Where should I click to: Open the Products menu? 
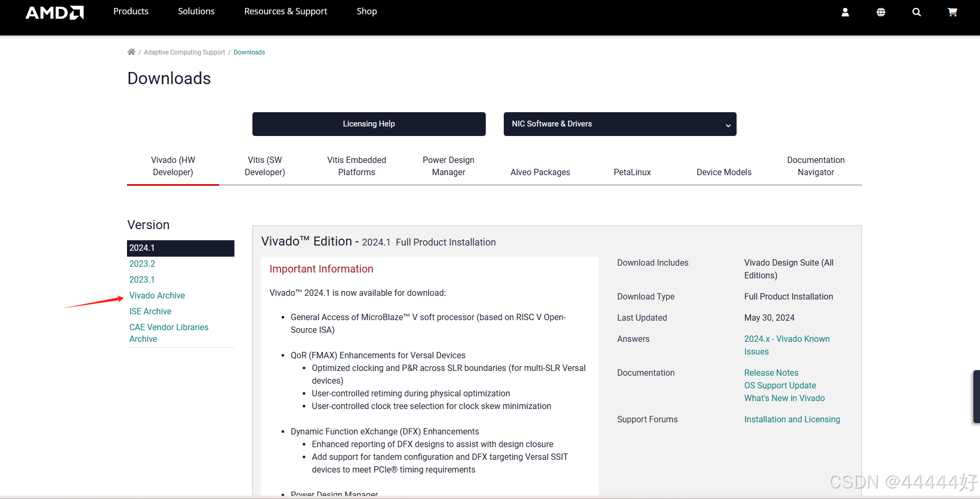(131, 11)
